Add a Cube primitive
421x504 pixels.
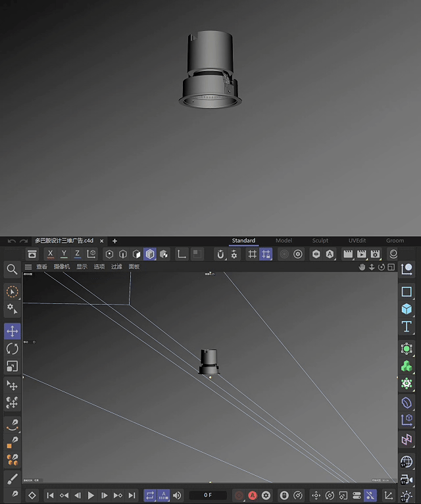click(407, 309)
